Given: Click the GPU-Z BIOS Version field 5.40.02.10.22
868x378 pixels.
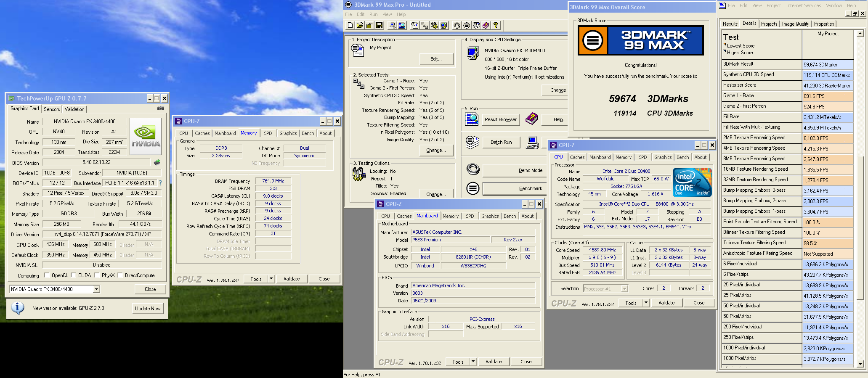Looking at the screenshot, I should coord(96,162).
